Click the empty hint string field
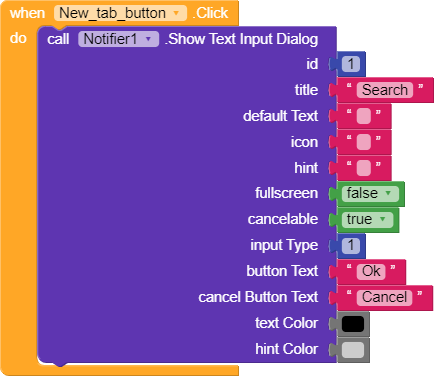Viewport: 434px width, 376px height. [x=364, y=168]
